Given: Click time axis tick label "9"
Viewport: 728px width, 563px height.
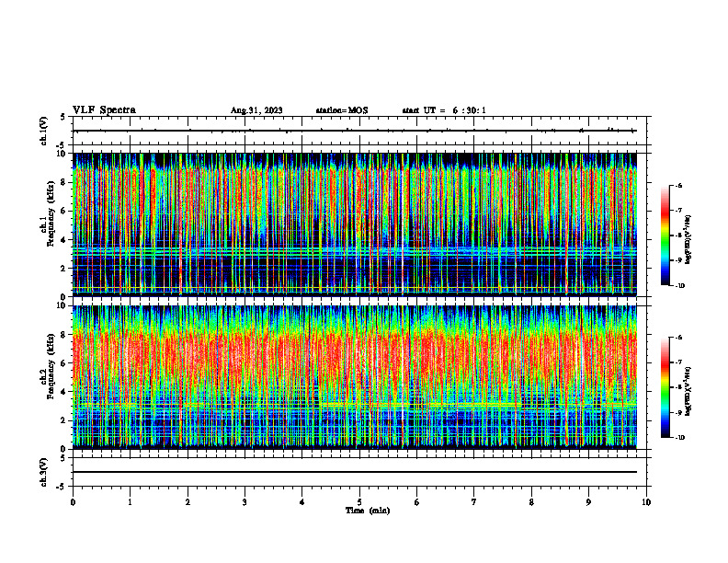Looking at the screenshot, I should coord(588,502).
